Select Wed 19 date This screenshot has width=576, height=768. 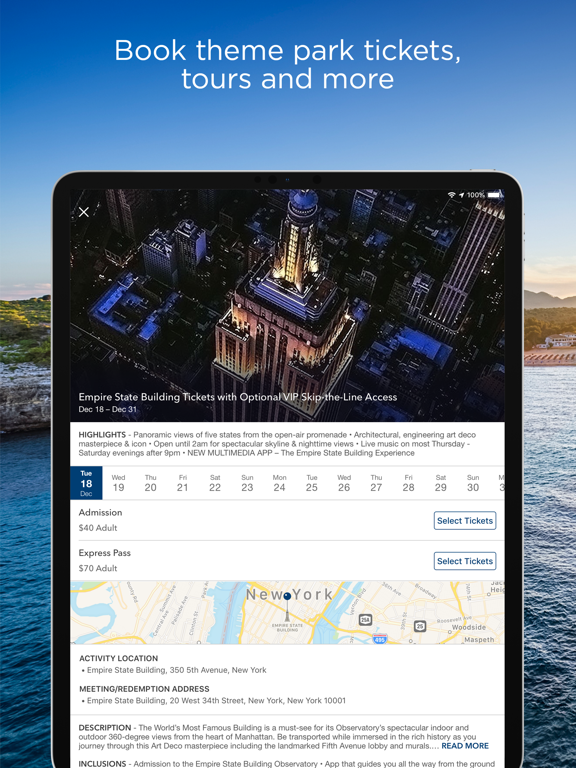[x=119, y=483]
